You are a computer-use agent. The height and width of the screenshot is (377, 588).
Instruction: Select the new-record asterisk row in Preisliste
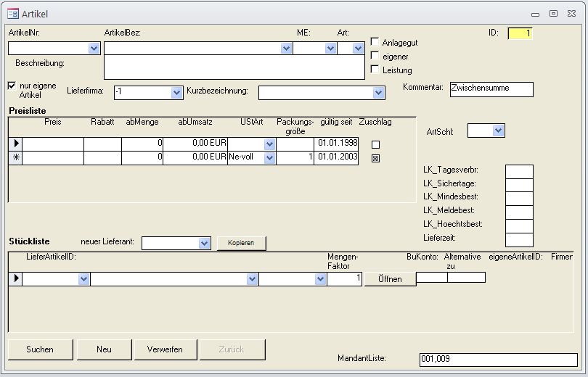click(x=16, y=157)
